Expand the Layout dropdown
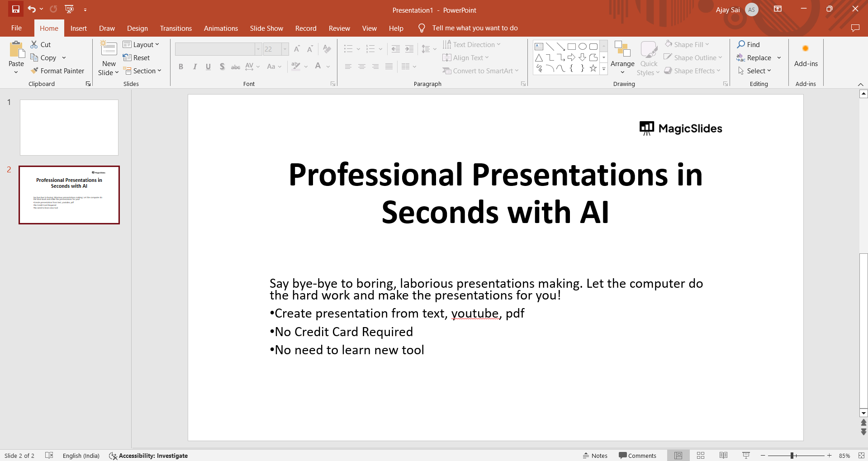This screenshot has width=868, height=461. pyautogui.click(x=141, y=44)
